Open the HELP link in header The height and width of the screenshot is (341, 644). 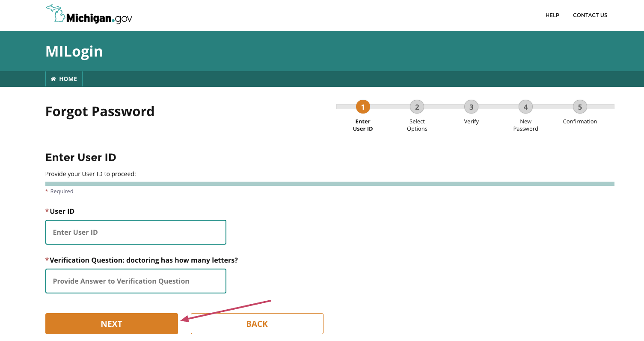(552, 15)
